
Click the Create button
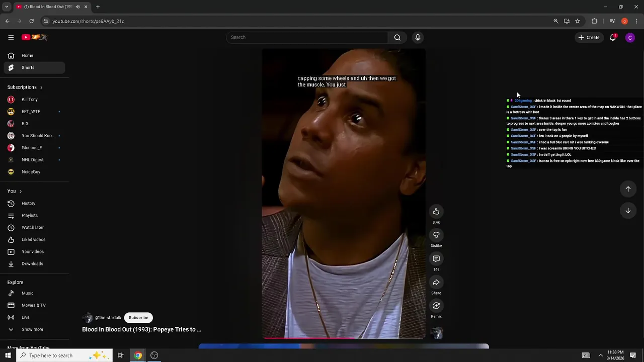pyautogui.click(x=589, y=37)
